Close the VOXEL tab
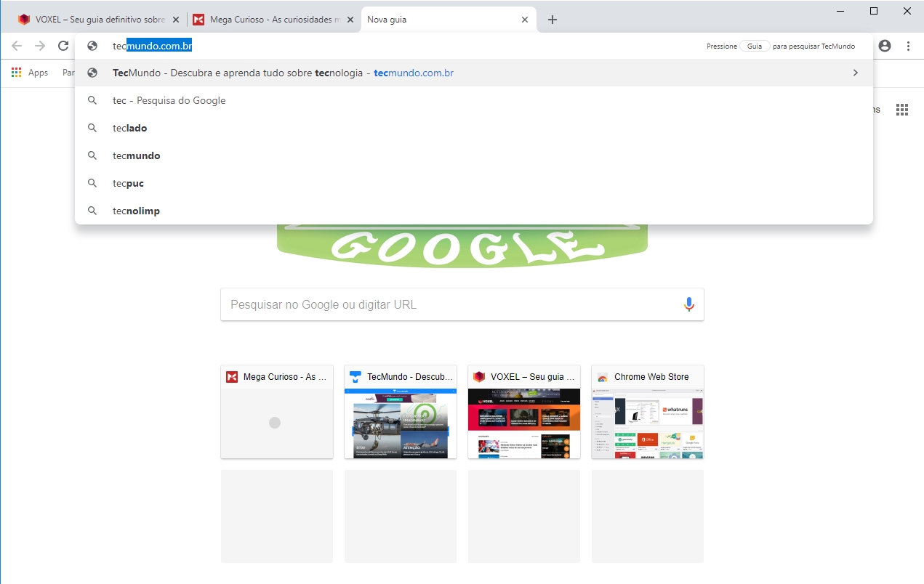Image resolution: width=924 pixels, height=584 pixels. coord(175,20)
